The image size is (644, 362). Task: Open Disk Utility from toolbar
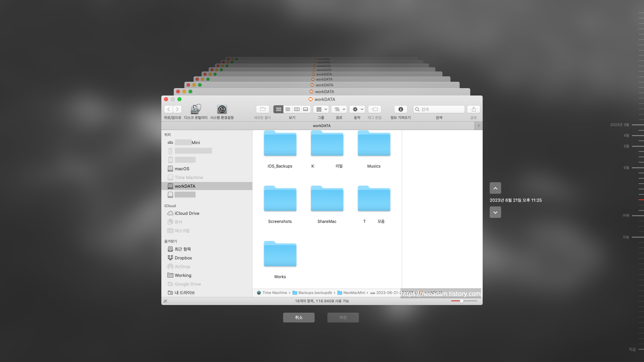tap(196, 109)
